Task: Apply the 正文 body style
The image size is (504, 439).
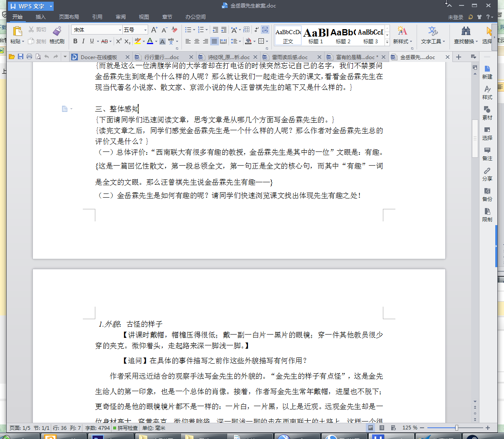Action: pos(288,35)
